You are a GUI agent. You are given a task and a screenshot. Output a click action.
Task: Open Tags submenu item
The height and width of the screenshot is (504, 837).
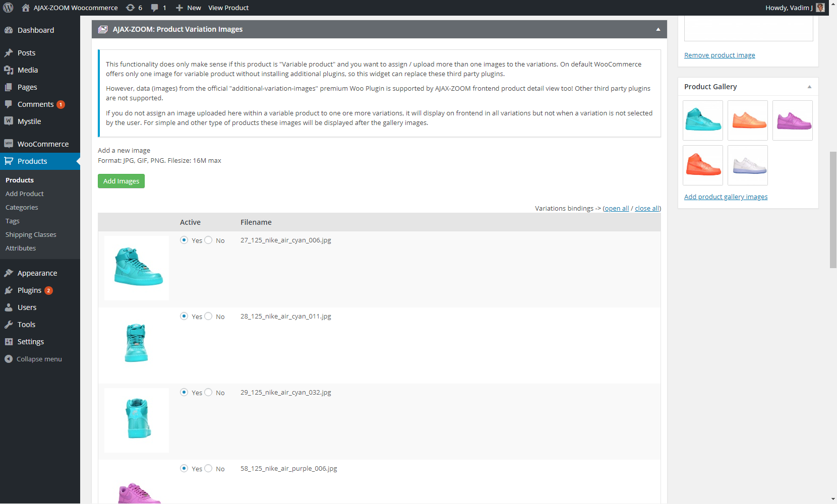[13, 221]
